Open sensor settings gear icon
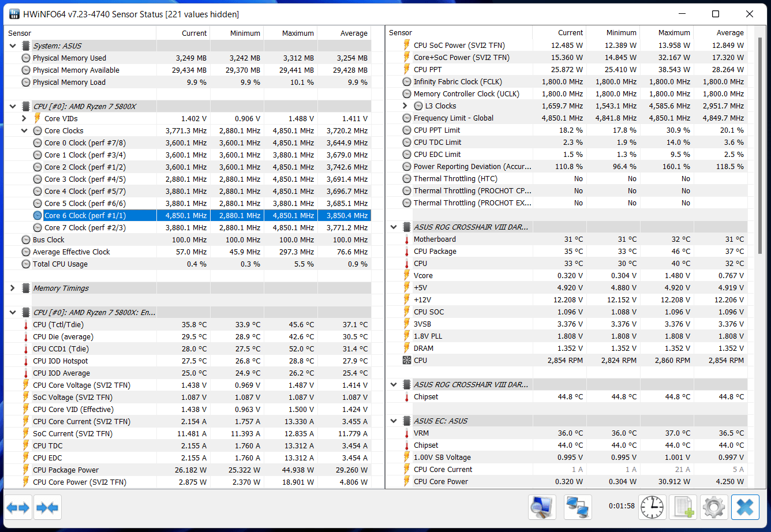Image resolution: width=771 pixels, height=532 pixels. click(x=714, y=508)
